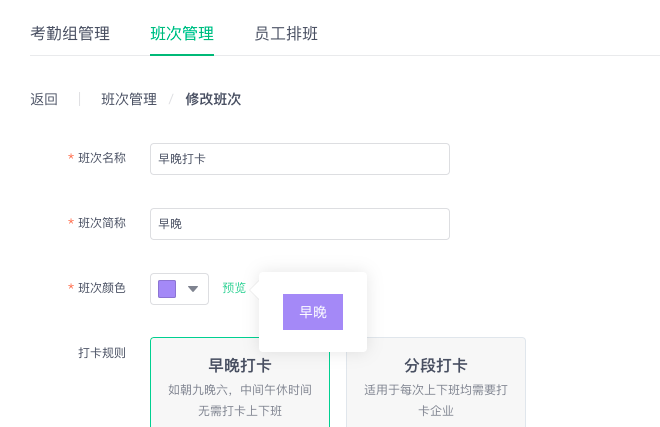660x427 pixels.
Task: Click the 修改班次 breadcrumb text
Action: click(x=213, y=99)
